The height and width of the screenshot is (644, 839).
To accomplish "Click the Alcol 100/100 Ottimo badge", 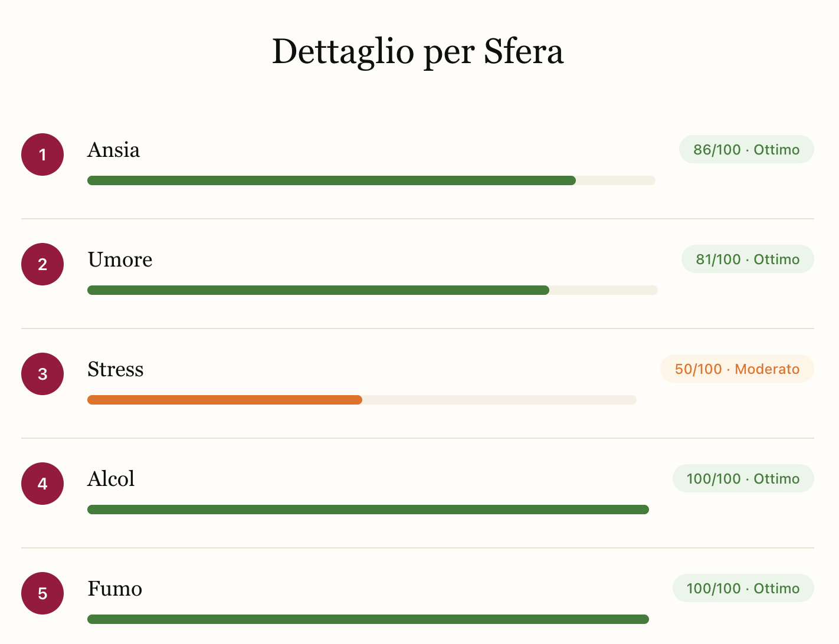I will click(743, 479).
